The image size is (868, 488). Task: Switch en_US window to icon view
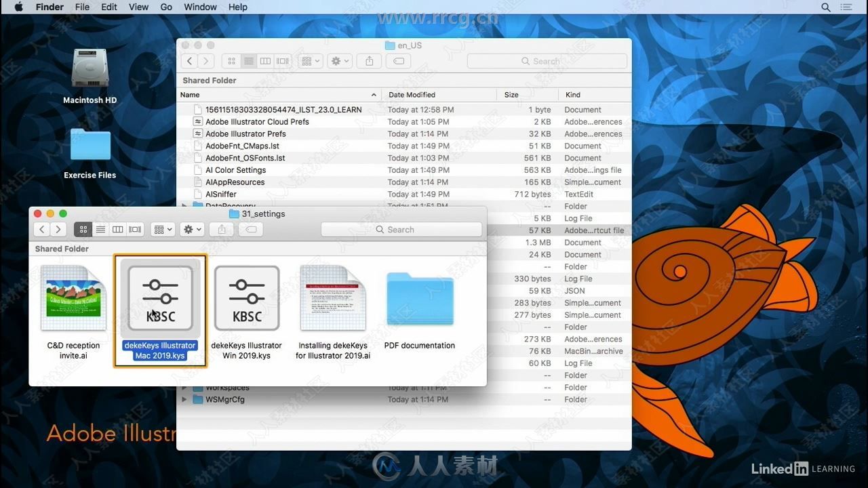point(231,61)
